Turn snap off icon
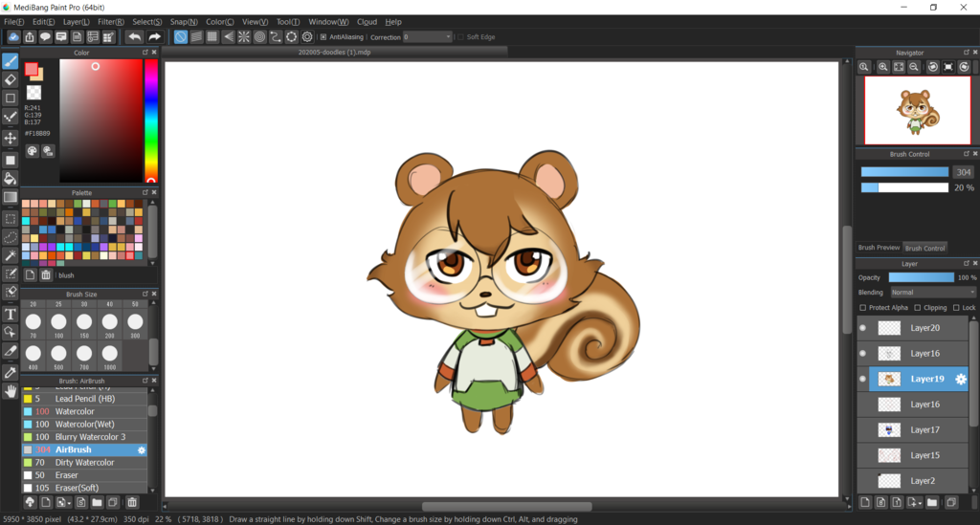The width and height of the screenshot is (980, 525). 180,37
